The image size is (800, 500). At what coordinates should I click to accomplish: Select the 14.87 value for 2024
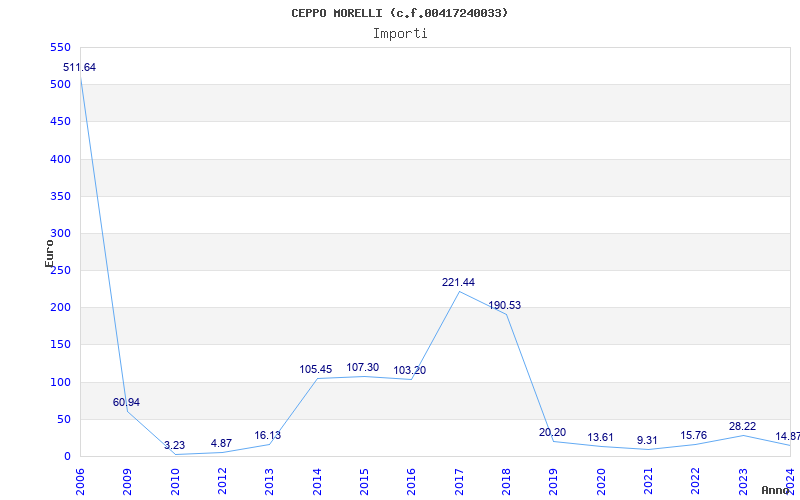pyautogui.click(x=787, y=436)
